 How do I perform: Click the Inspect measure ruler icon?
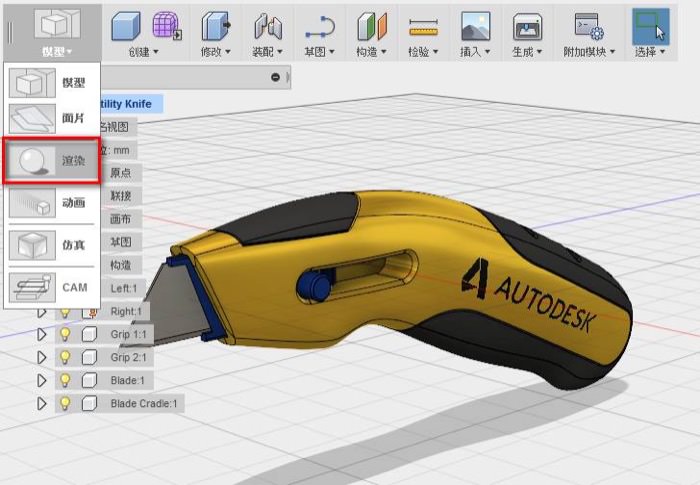pyautogui.click(x=423, y=27)
